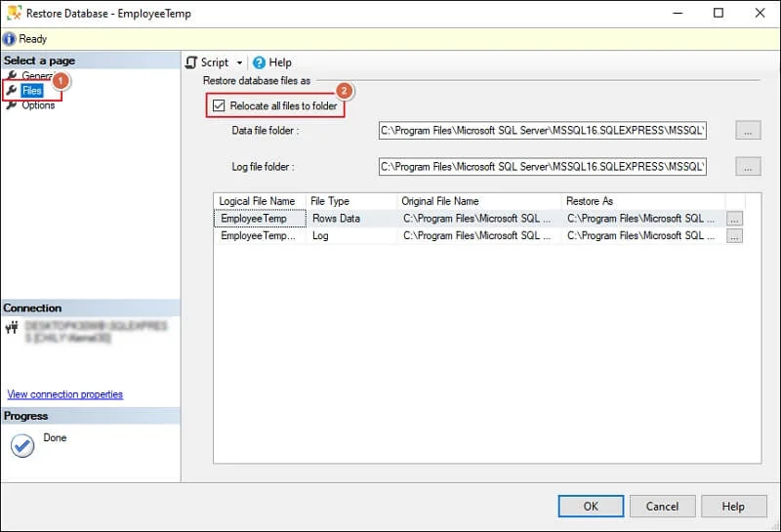Click the Rows Data cell
This screenshot has height=532, width=781.
point(351,219)
